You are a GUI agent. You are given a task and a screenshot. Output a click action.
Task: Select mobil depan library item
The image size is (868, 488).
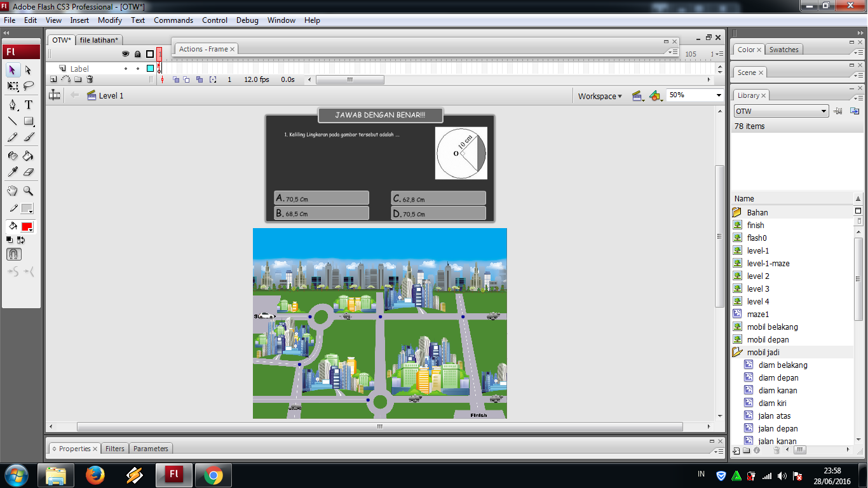(768, 339)
